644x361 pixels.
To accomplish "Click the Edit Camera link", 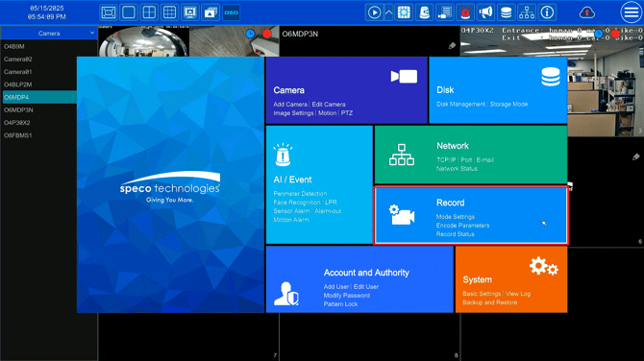I will pyautogui.click(x=329, y=105).
